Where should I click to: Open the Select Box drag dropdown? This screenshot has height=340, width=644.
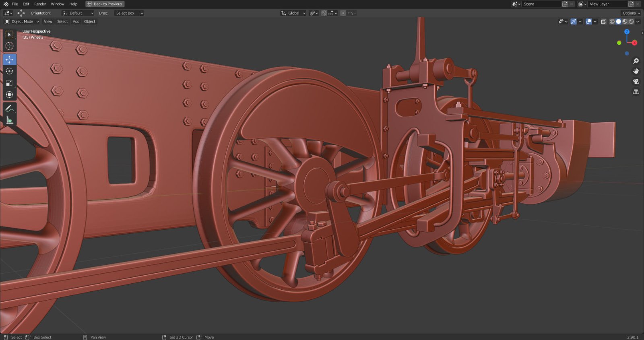pyautogui.click(x=129, y=13)
